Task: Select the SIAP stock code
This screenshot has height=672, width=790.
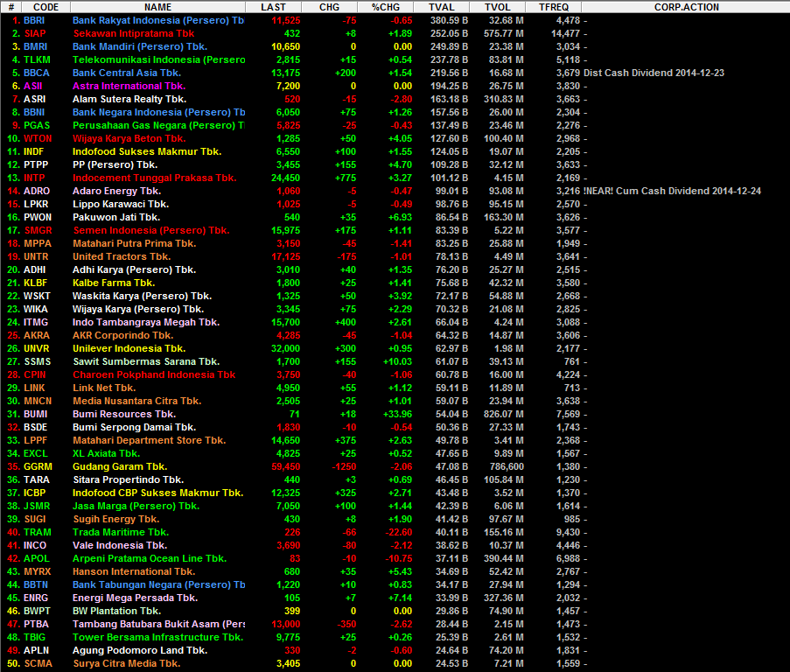Action: point(35,34)
